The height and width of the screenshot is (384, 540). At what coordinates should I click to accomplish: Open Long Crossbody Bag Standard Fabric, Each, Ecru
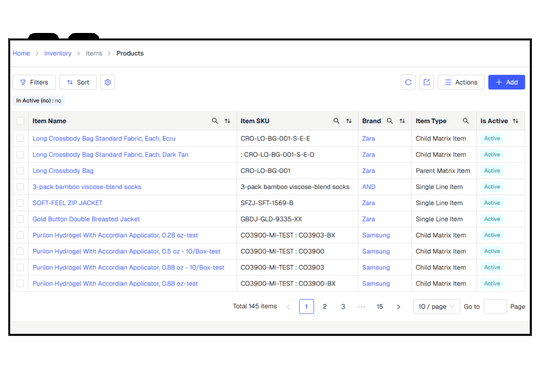pos(104,138)
